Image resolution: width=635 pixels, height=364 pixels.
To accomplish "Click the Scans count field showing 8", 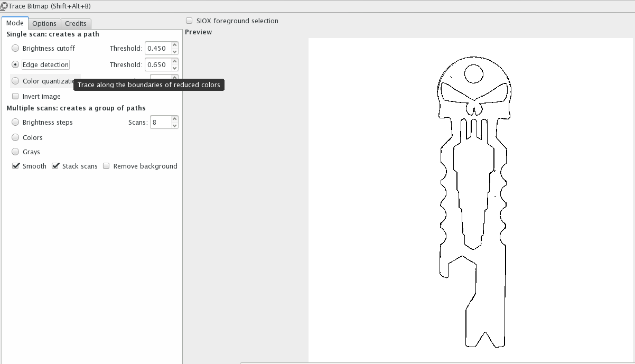I will pos(161,122).
